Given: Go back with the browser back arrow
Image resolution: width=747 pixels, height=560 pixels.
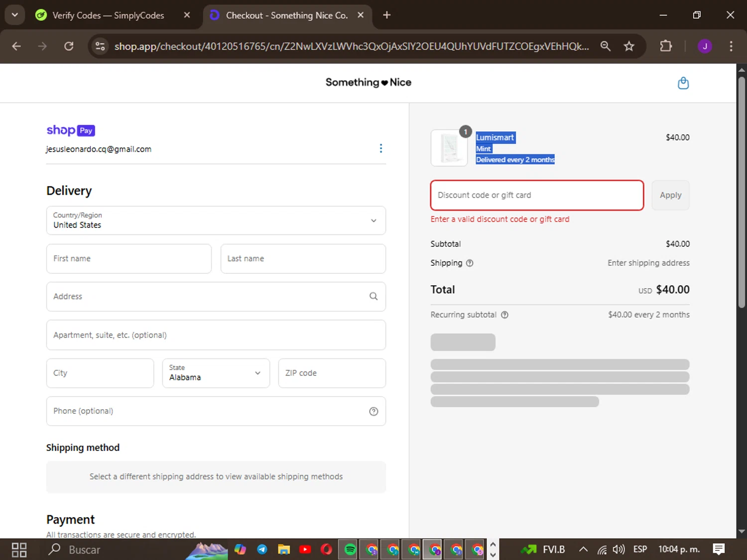Looking at the screenshot, I should coord(16,46).
